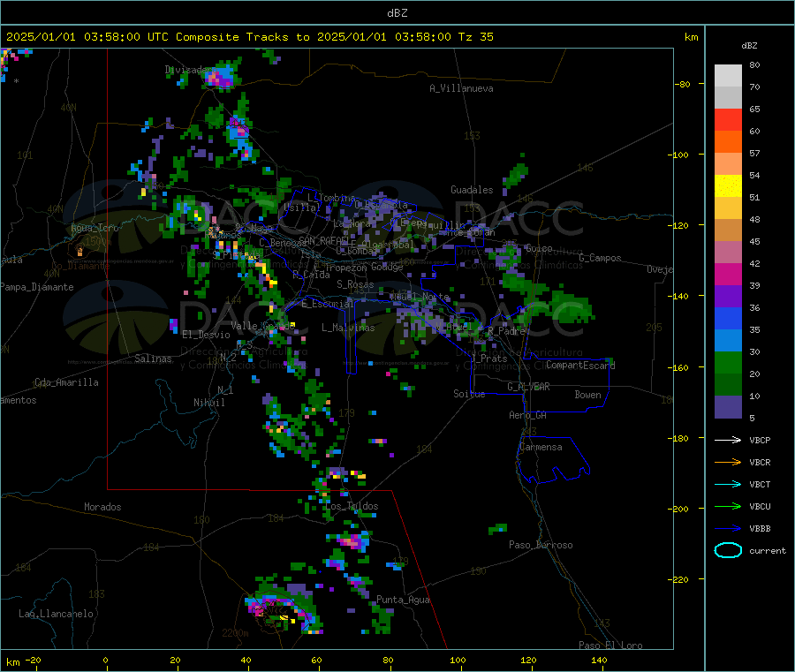Click the Soitue map label
The width and height of the screenshot is (795, 672).
pyautogui.click(x=469, y=394)
